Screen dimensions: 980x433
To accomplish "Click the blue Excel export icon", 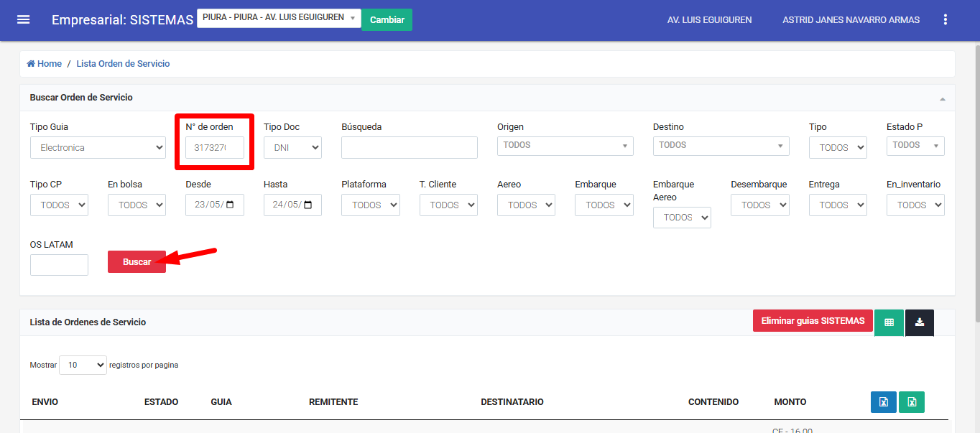I will (x=883, y=402).
